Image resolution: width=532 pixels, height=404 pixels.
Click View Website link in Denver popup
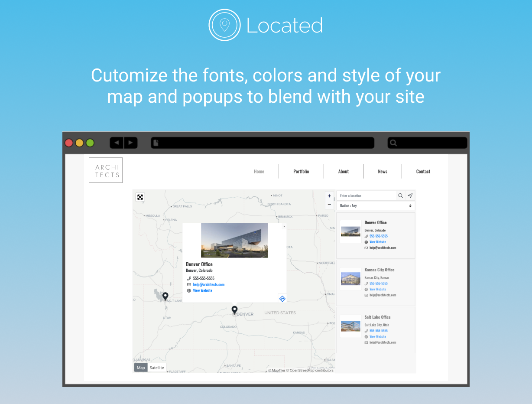(x=203, y=291)
